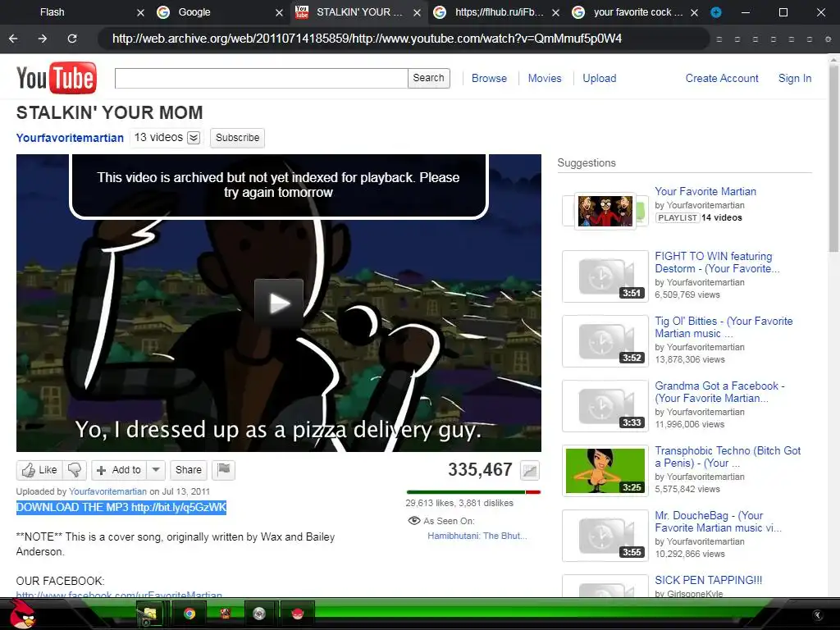
Task: Select the STALKIN' YOUR MOM tab
Action: coord(358,12)
